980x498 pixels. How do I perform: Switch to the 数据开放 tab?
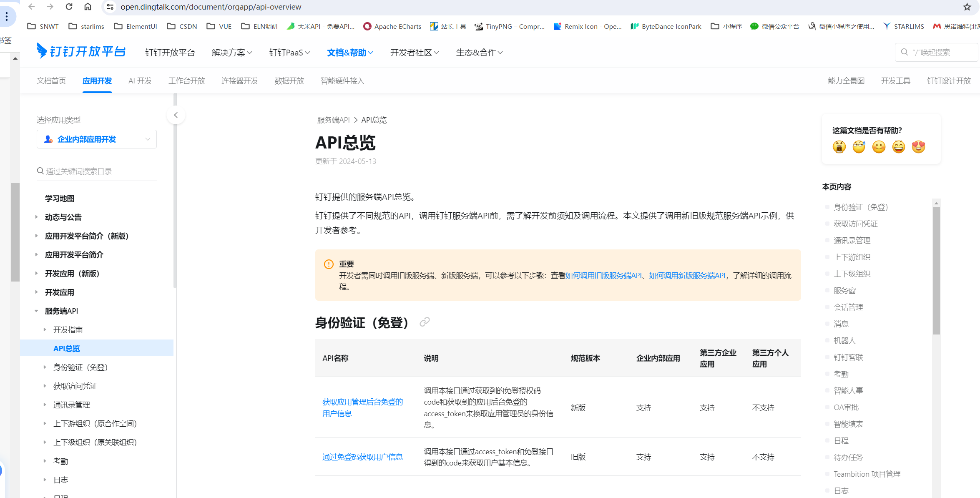tap(289, 81)
